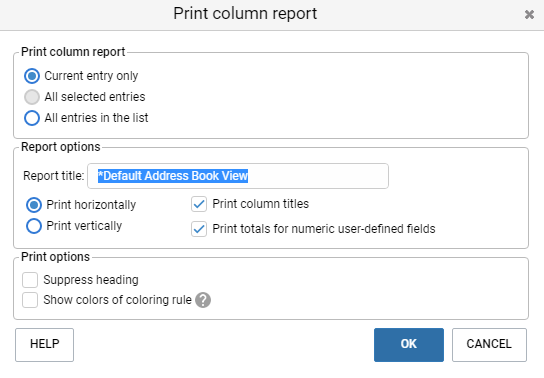This screenshot has height=378, width=544.
Task: Click the Print column report group heading
Action: point(73,52)
